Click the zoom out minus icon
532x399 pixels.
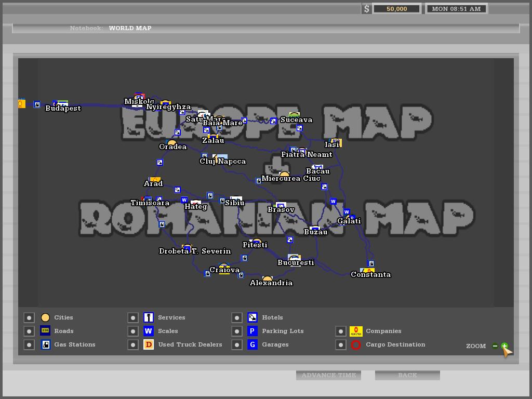[495, 345]
